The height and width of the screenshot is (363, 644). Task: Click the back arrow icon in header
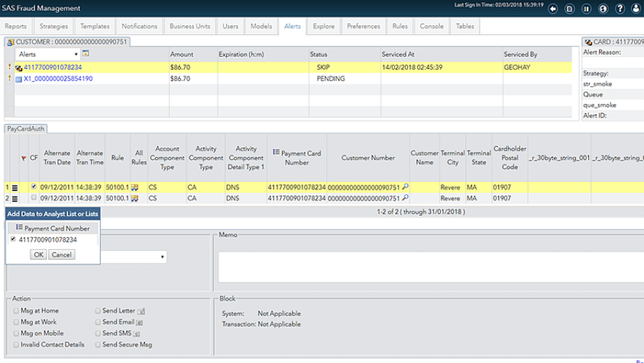(x=553, y=9)
